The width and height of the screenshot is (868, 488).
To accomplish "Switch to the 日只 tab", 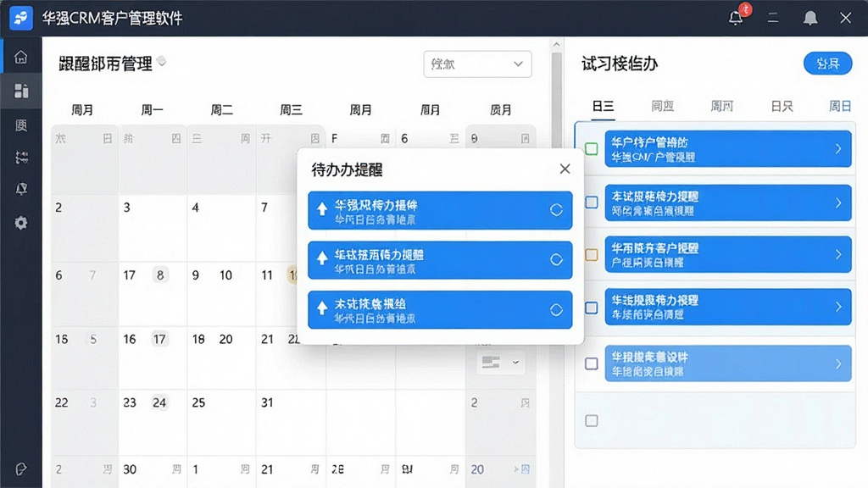I will coord(782,106).
